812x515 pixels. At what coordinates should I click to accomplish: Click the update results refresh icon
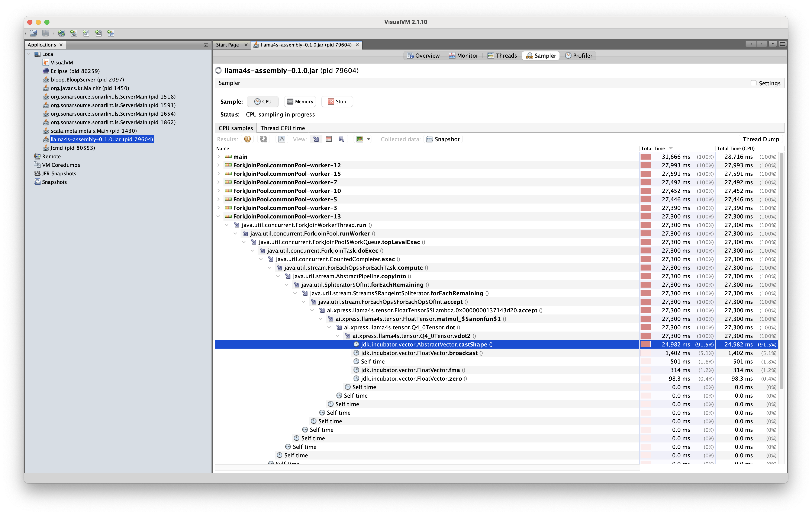[x=263, y=139]
